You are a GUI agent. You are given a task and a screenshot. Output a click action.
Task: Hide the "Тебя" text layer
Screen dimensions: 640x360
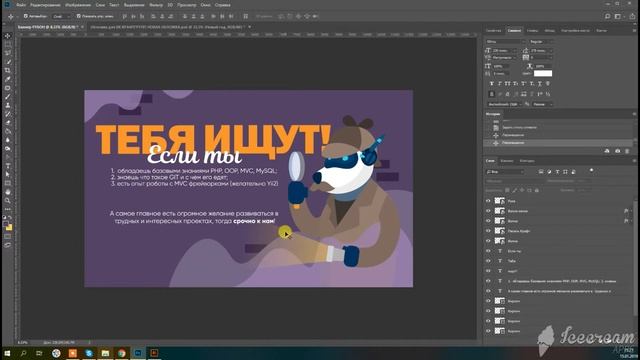click(x=488, y=261)
